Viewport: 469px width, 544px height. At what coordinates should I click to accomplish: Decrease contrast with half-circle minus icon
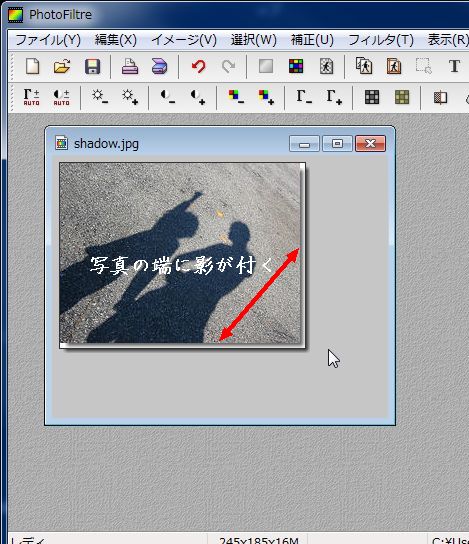coord(168,97)
